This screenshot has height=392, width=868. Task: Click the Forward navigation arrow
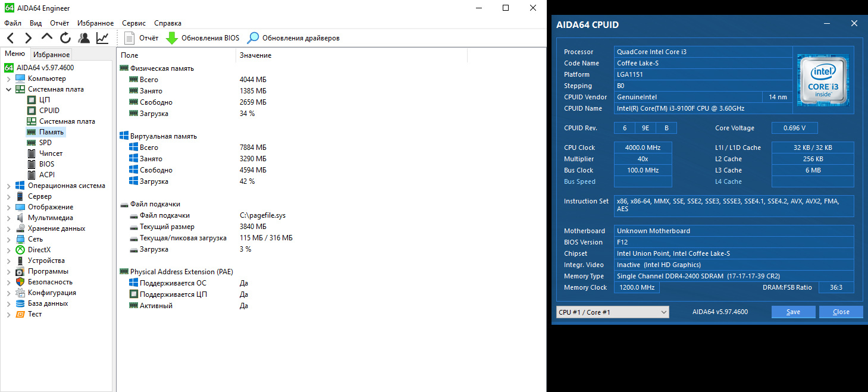28,38
